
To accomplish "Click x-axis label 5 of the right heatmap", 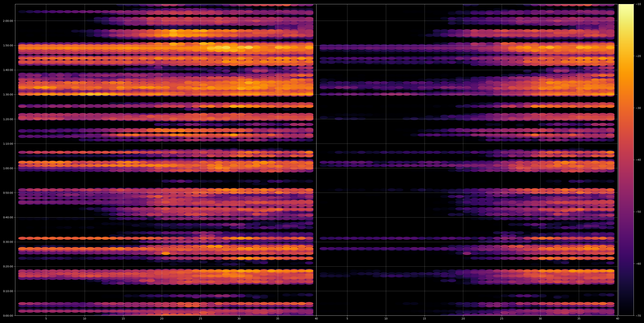I will pos(347,319).
